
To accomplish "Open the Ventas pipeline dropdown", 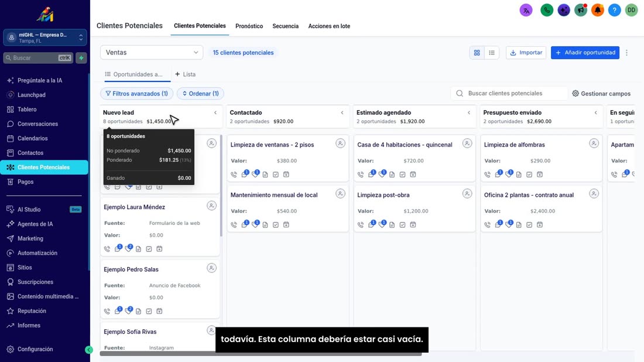I will pos(152,53).
